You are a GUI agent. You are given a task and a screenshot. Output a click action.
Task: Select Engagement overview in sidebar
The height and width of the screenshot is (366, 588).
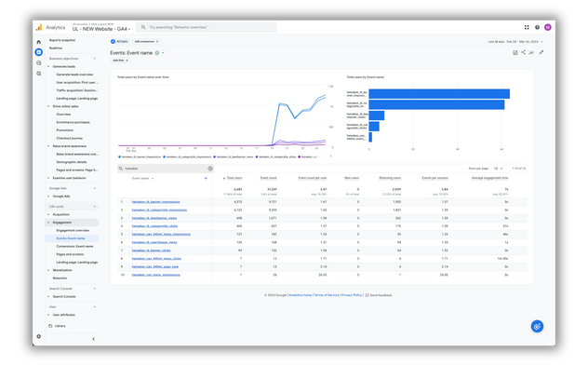73,230
